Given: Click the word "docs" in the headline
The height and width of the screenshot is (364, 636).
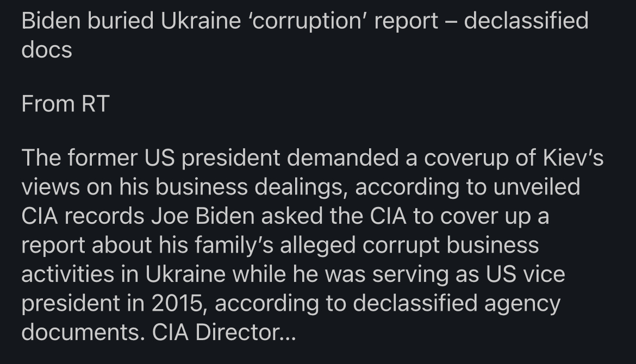Looking at the screenshot, I should [47, 50].
